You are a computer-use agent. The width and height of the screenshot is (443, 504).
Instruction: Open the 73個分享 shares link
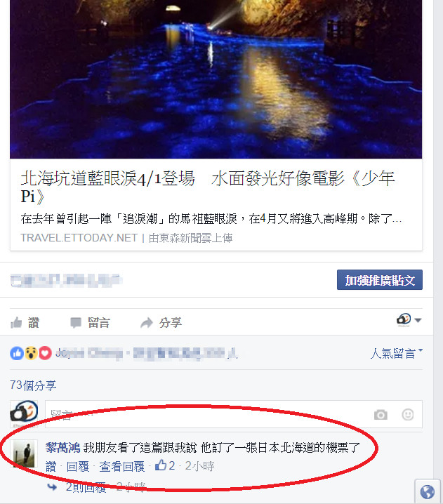(33, 385)
